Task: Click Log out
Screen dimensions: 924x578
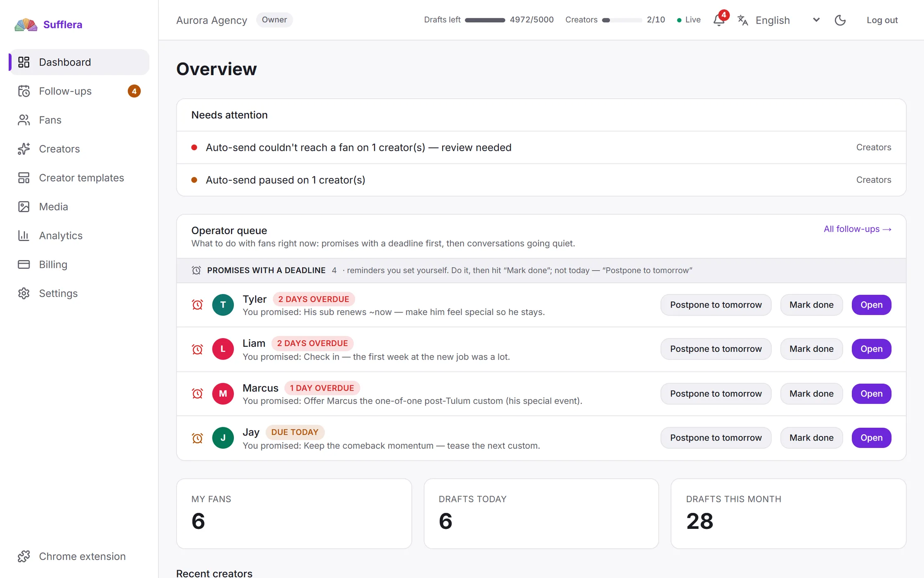Action: (882, 20)
